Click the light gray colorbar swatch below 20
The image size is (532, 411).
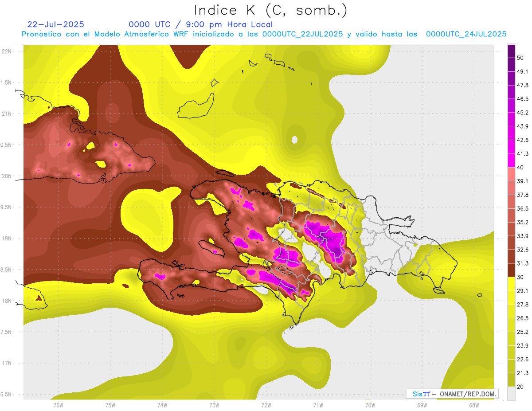[x=511, y=394]
